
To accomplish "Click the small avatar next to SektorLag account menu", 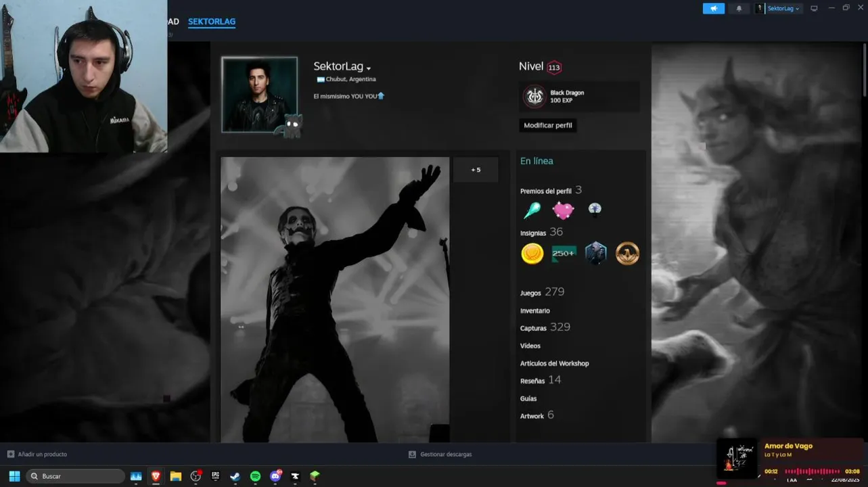I will [x=760, y=9].
